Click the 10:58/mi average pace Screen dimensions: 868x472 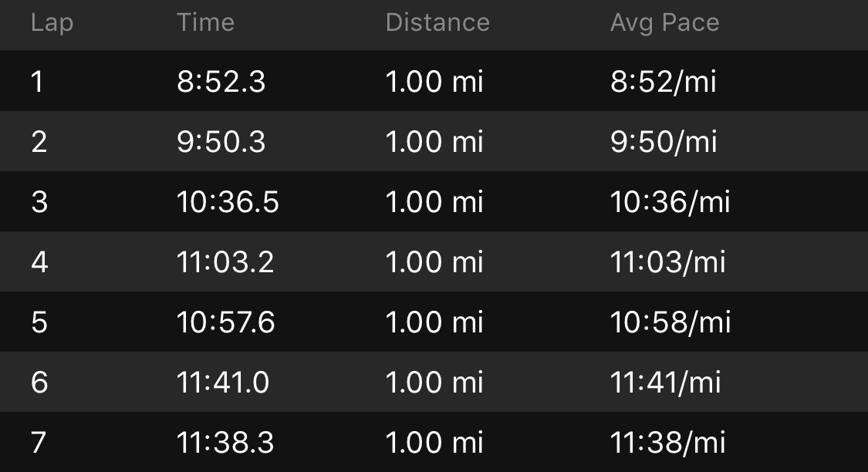[x=670, y=322]
